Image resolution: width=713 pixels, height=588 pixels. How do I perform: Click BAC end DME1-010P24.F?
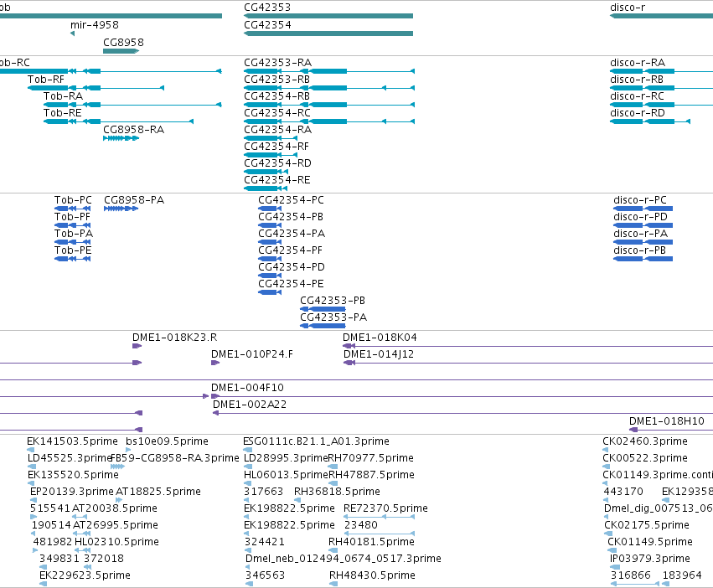click(x=215, y=363)
